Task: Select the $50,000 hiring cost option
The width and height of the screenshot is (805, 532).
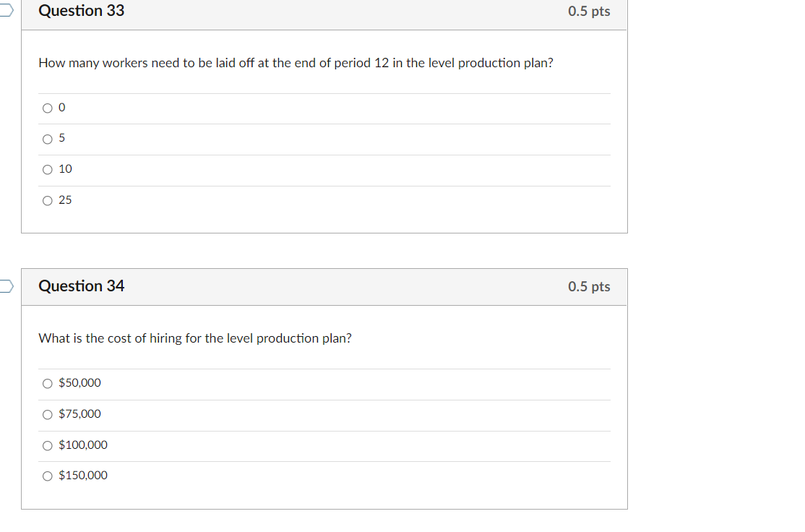Action: pyautogui.click(x=48, y=384)
